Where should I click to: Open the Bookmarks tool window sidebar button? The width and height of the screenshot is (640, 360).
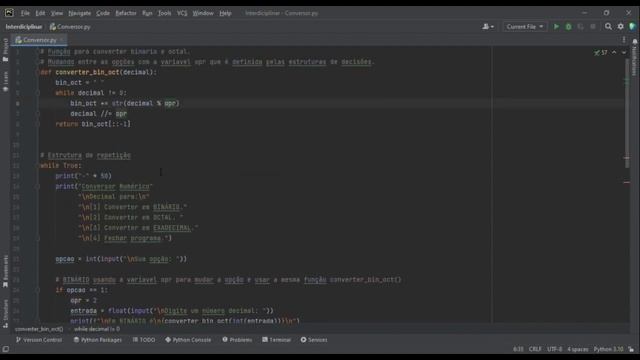[5, 271]
